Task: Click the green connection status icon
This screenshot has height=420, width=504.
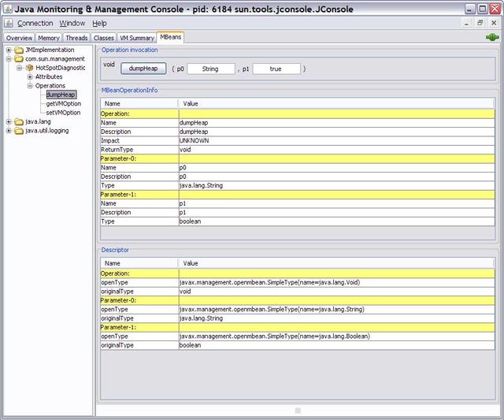Action: coord(492,37)
